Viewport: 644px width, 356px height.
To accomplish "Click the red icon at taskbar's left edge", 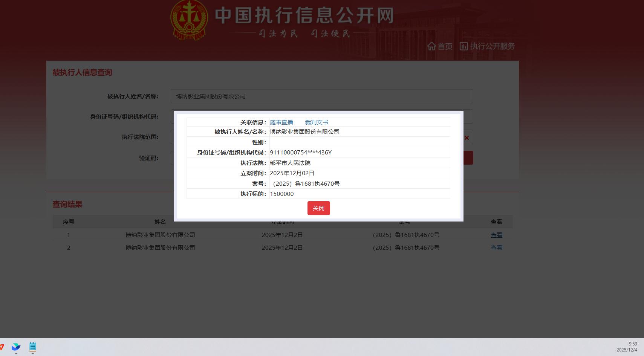I will pyautogui.click(x=2, y=347).
